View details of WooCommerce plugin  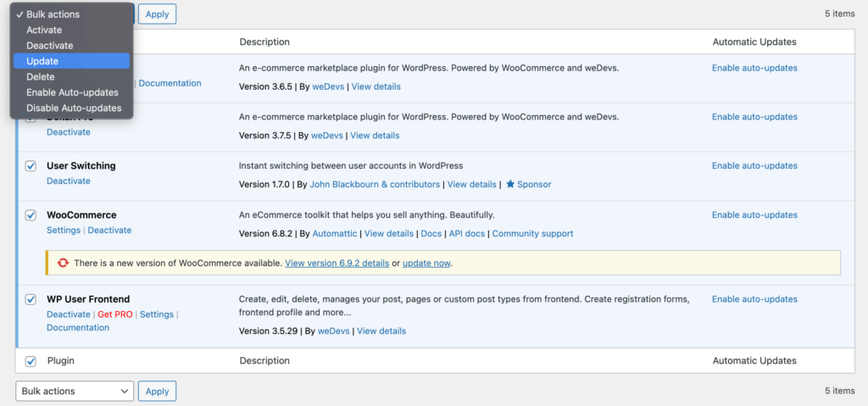point(388,233)
